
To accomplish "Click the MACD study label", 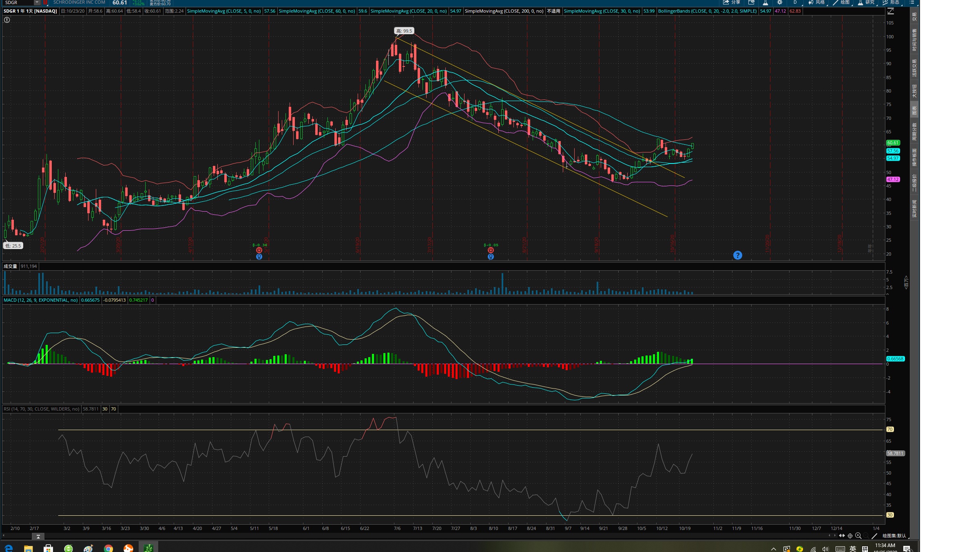I will tap(40, 300).
